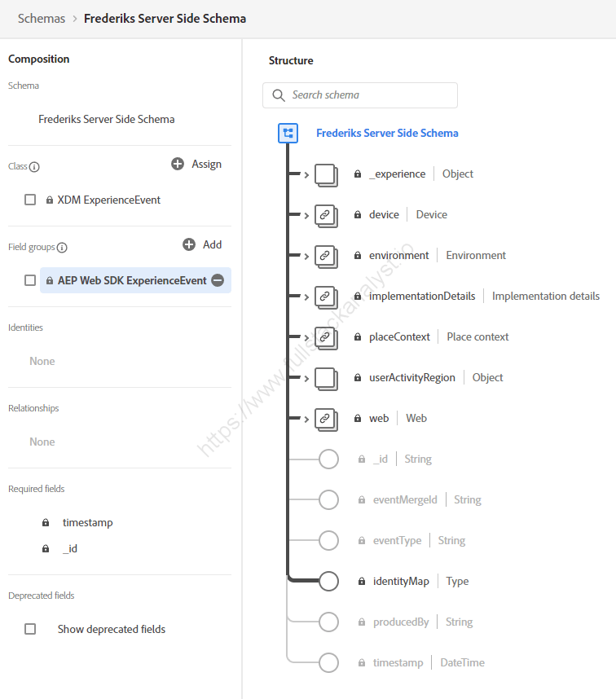
Task: Check the AEP Web SDK ExperienceEvent checkbox
Action: click(x=30, y=279)
